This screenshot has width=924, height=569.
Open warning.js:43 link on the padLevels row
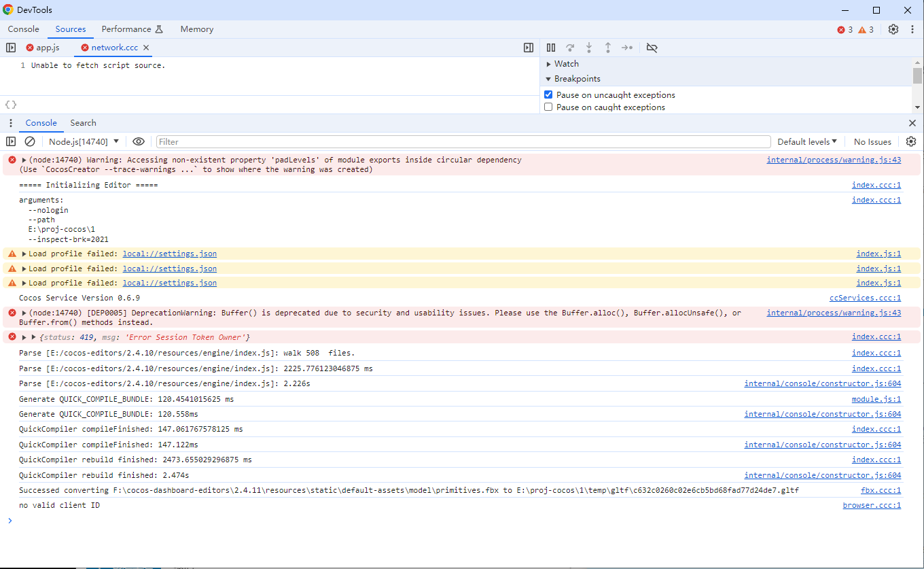pos(834,160)
